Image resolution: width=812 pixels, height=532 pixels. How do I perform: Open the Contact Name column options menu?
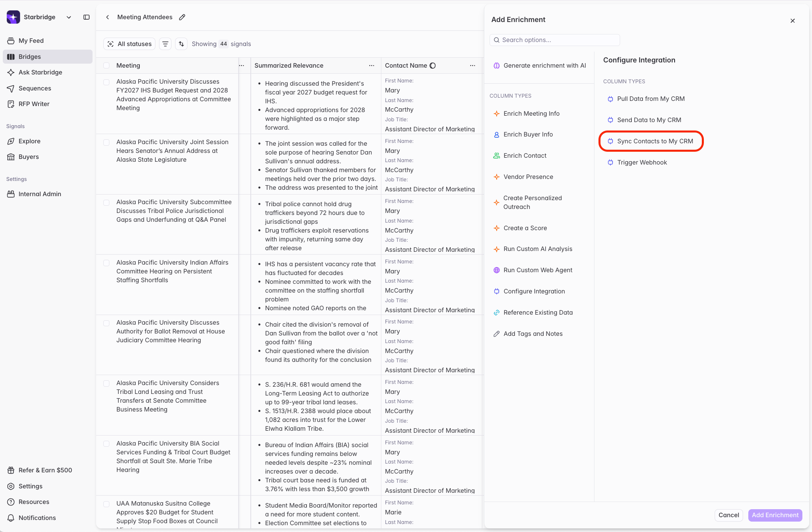pos(473,66)
